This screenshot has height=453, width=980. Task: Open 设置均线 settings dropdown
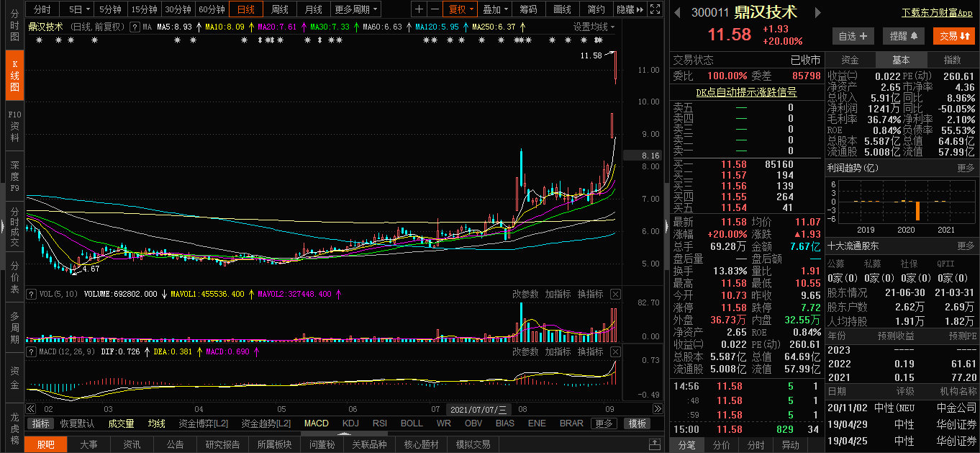tap(594, 27)
